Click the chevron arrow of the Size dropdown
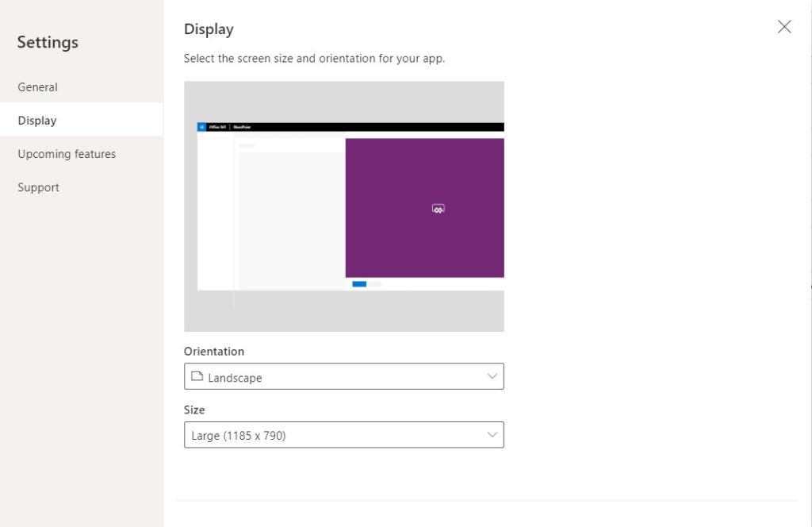This screenshot has height=527, width=812. (492, 434)
